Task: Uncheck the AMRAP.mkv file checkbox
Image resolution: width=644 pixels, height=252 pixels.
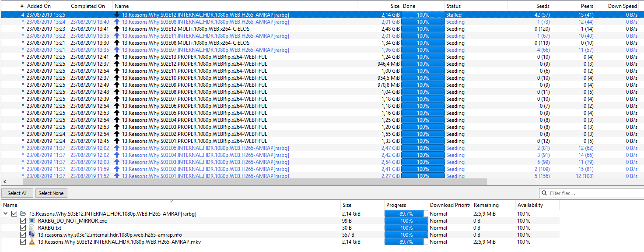Action: (x=23, y=242)
